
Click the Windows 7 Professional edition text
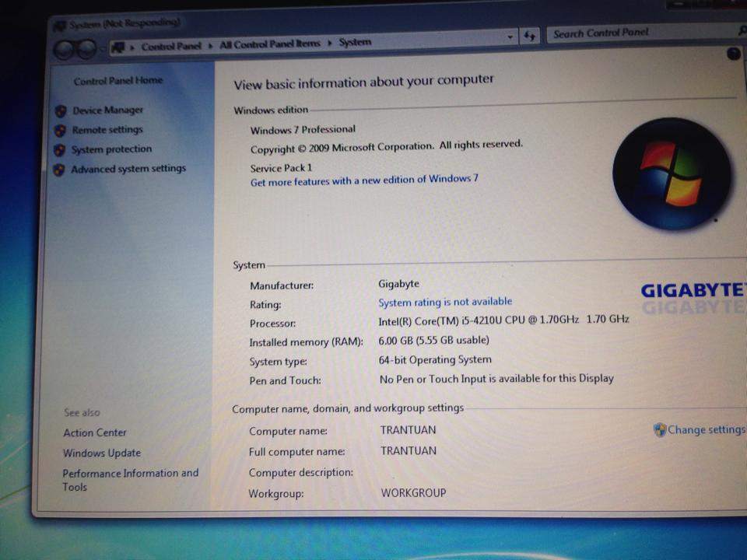(x=303, y=130)
